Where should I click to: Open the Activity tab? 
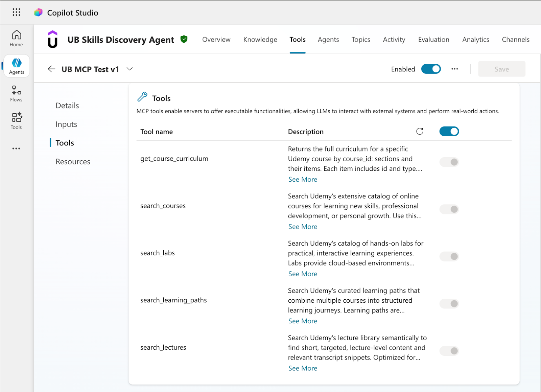pos(394,40)
